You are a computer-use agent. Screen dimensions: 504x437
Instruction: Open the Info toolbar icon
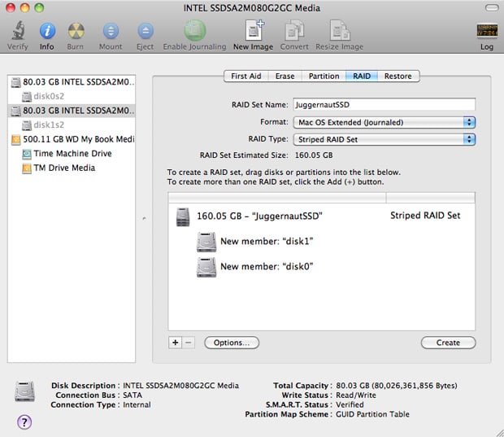47,31
